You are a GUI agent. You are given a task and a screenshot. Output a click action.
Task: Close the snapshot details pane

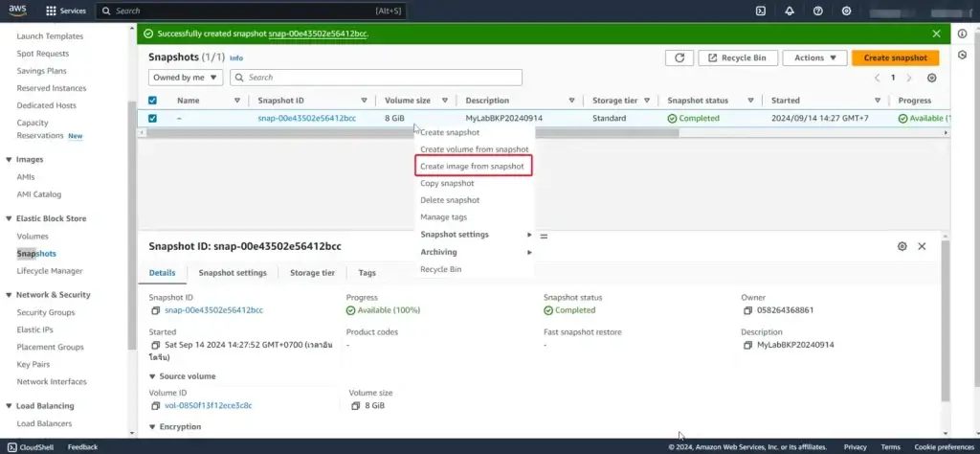click(x=922, y=246)
